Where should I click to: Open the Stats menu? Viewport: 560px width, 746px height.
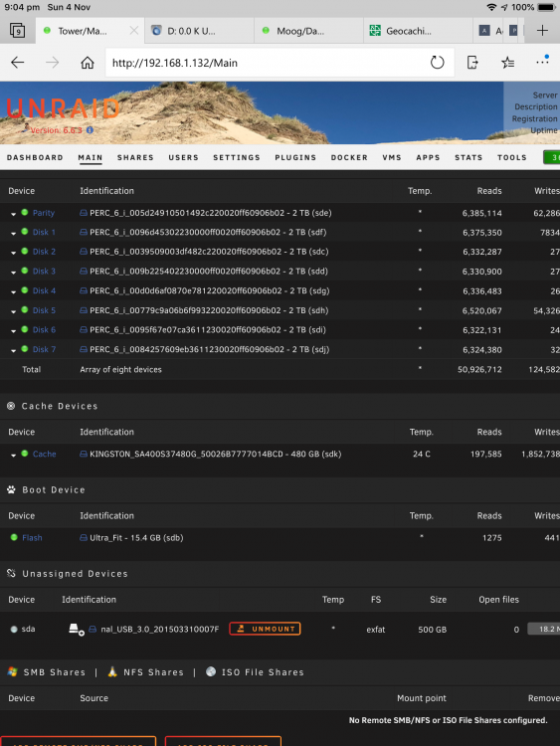tap(468, 157)
